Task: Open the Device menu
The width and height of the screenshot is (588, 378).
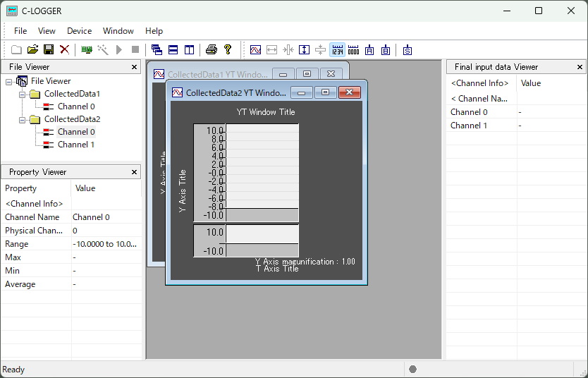Action: [79, 31]
